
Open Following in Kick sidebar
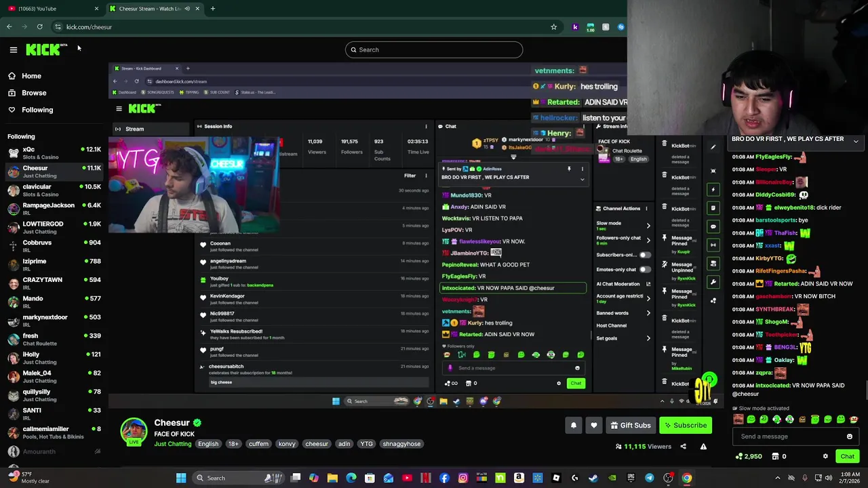tap(37, 110)
